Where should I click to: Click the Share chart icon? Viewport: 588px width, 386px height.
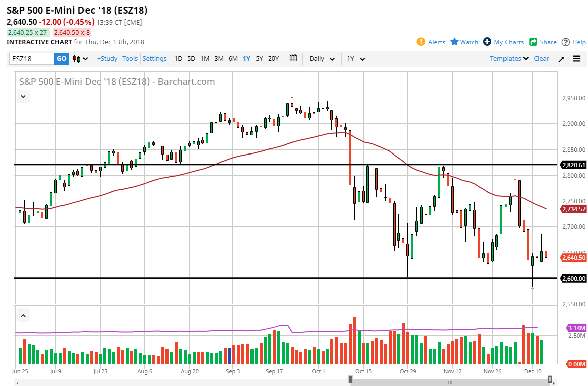point(533,42)
